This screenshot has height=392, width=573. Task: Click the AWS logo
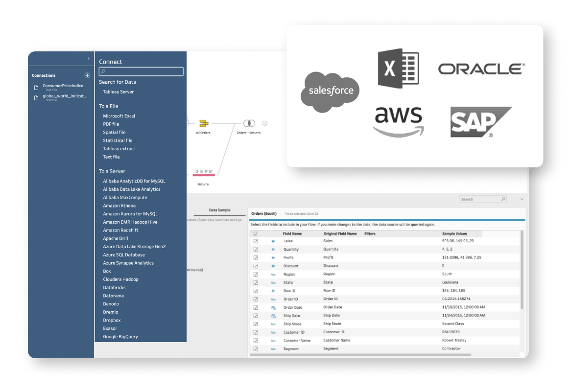398,122
